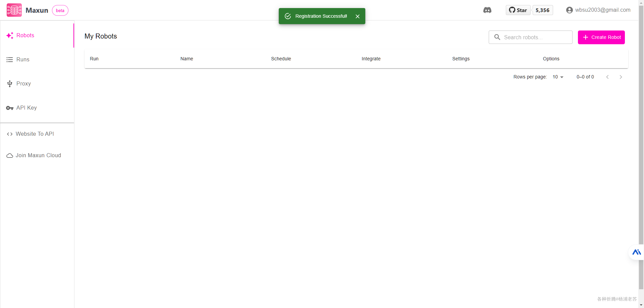Go to previous page of robots

[607, 77]
